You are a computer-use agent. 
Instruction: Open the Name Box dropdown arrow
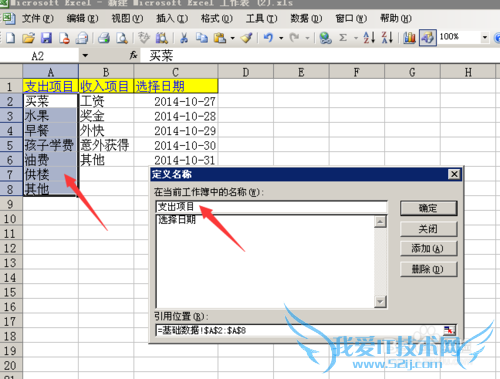click(85, 55)
